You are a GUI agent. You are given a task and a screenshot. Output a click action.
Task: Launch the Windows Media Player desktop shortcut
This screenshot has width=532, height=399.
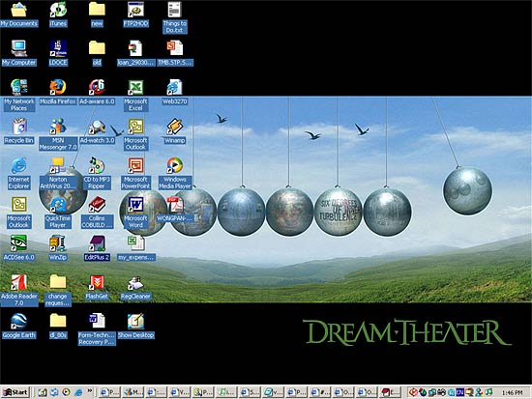[175, 173]
